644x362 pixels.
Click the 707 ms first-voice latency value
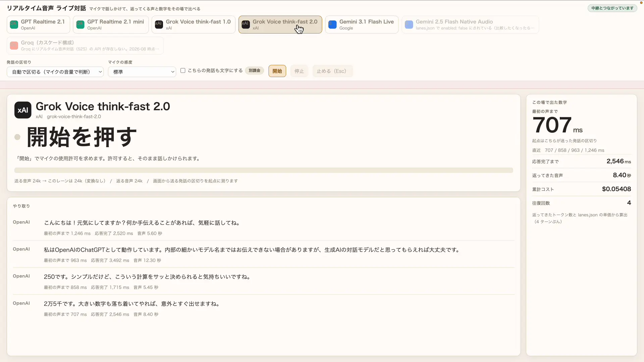point(557,125)
